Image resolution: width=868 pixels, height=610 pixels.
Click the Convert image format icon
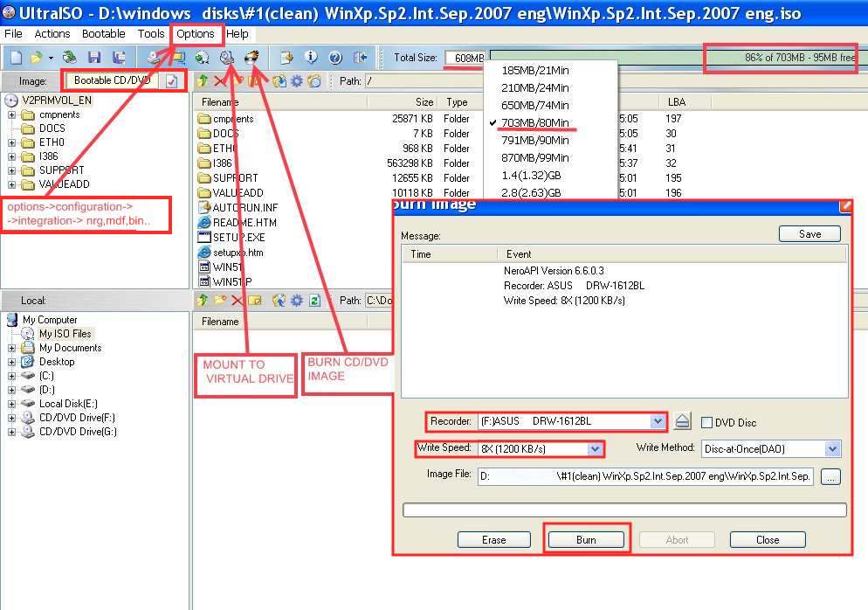203,58
